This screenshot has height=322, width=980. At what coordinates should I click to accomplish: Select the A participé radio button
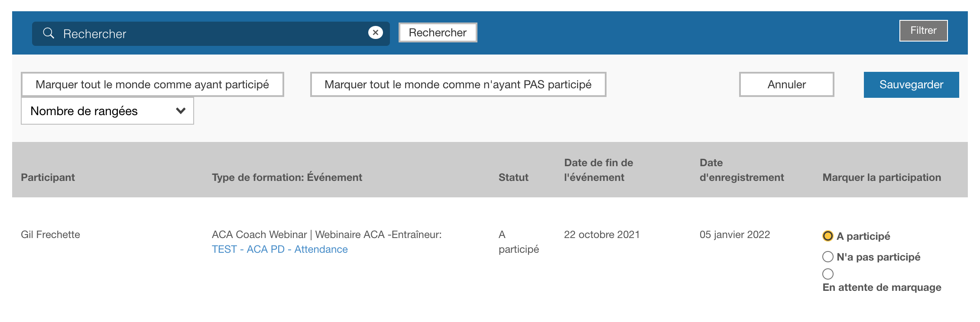pyautogui.click(x=827, y=236)
